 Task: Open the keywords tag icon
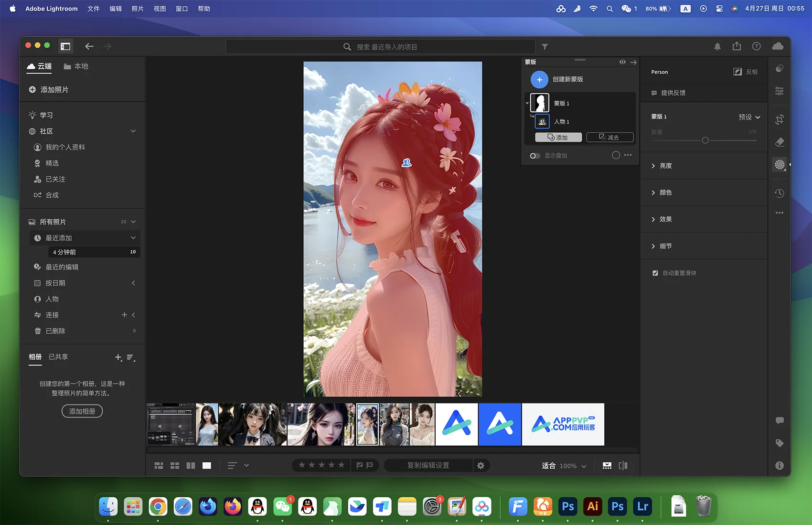tap(780, 443)
